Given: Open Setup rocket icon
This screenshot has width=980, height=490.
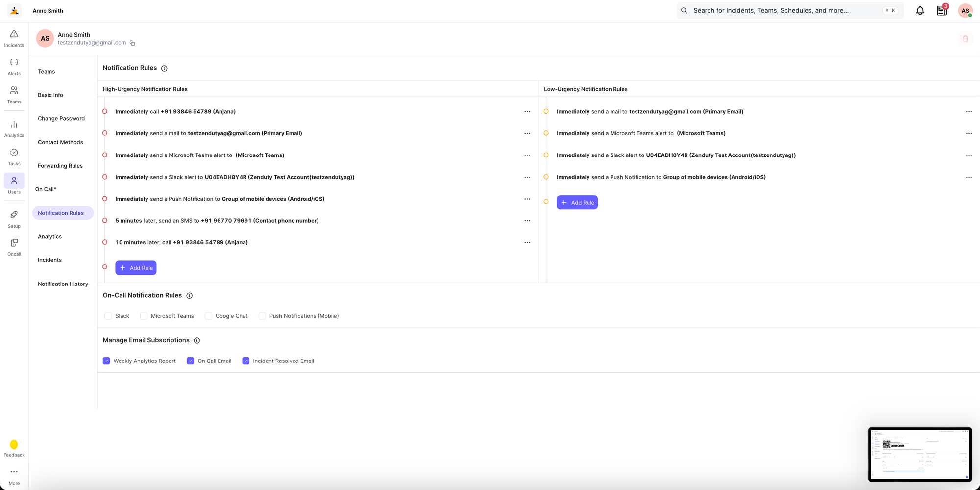Looking at the screenshot, I should coord(14,219).
